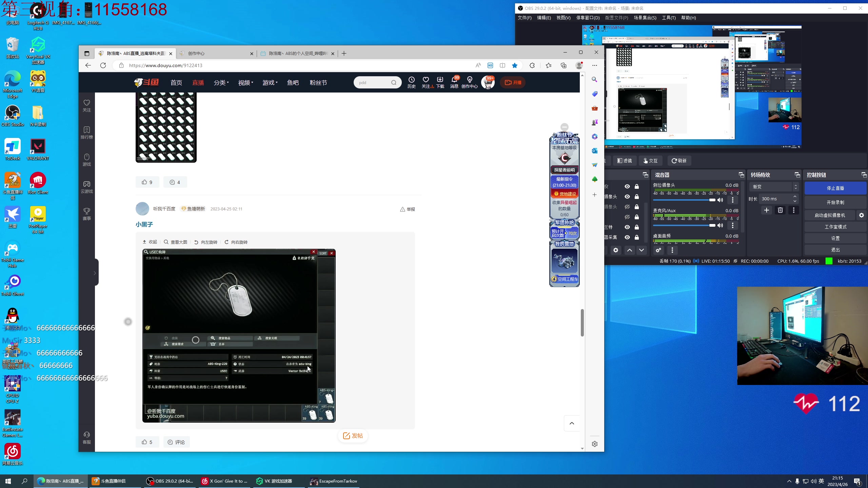
Task: Open the 关注 heart icon in Douyu header
Action: (426, 82)
